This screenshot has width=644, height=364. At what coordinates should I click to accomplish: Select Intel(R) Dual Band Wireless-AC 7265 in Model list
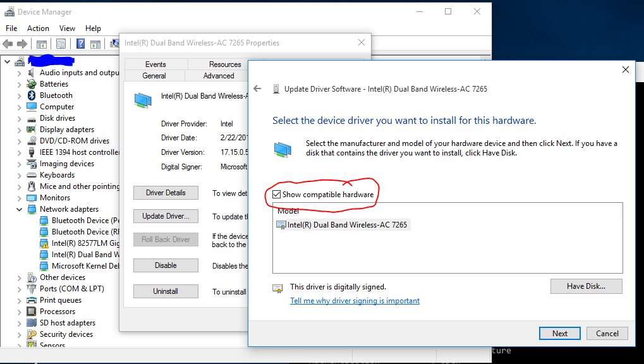coord(347,225)
